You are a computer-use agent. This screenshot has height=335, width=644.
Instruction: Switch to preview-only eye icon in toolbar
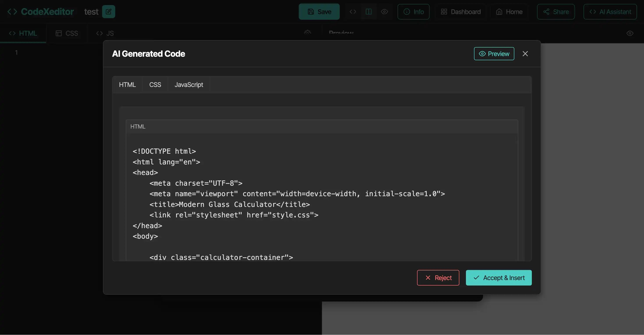(384, 12)
